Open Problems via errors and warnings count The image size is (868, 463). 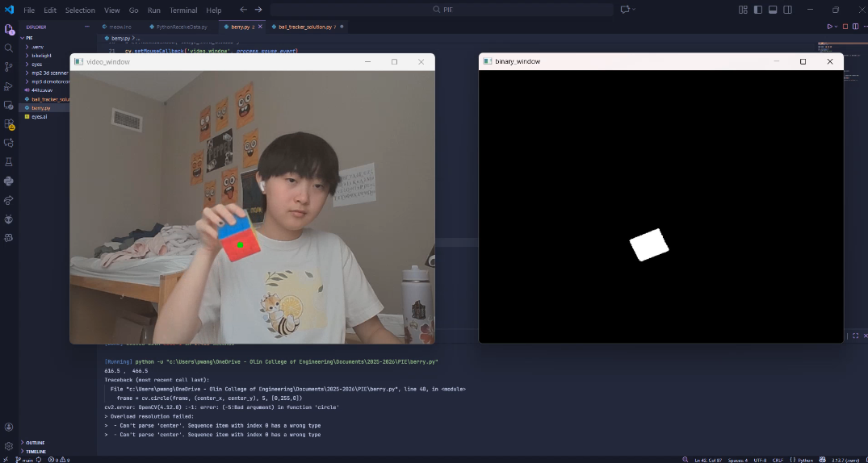click(x=59, y=460)
